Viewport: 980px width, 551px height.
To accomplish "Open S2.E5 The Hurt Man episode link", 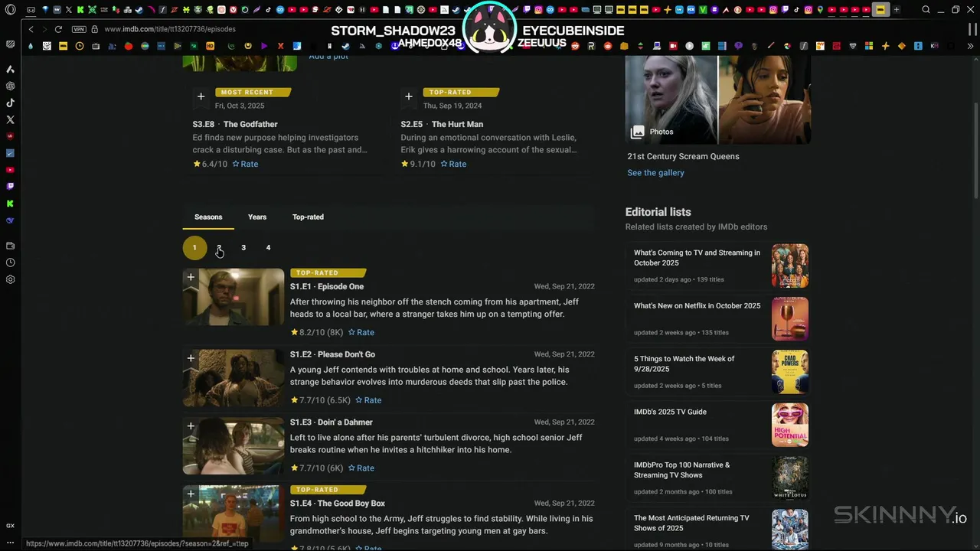I will pos(442,125).
